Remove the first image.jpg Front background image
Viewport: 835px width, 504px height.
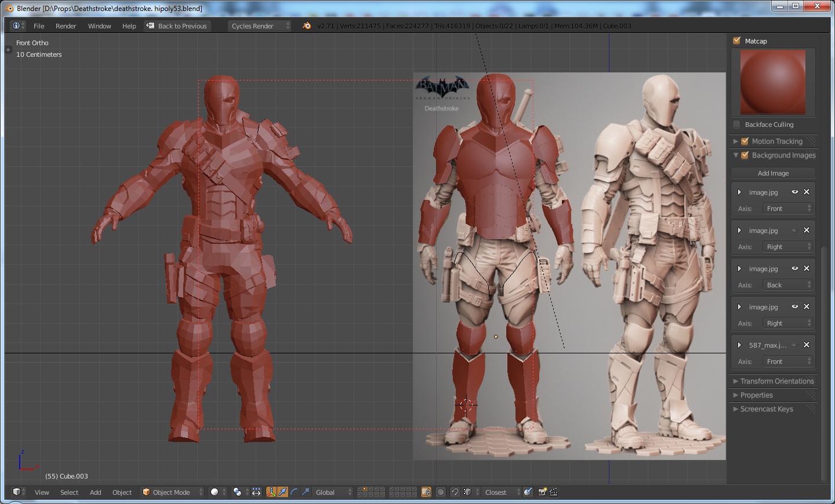coord(806,192)
